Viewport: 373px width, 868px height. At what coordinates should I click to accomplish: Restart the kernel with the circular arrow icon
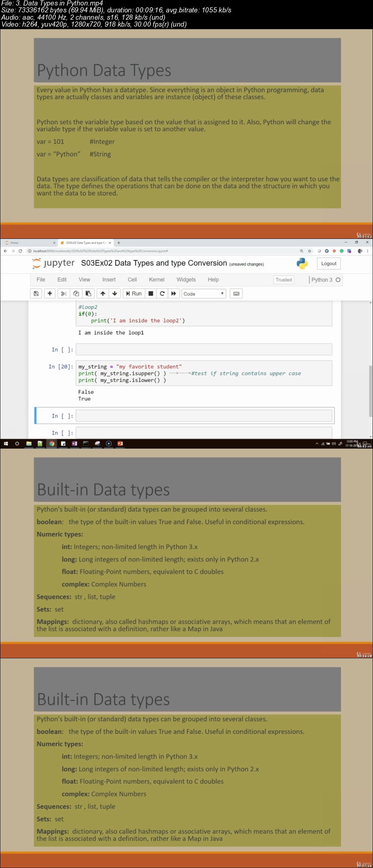[162, 294]
